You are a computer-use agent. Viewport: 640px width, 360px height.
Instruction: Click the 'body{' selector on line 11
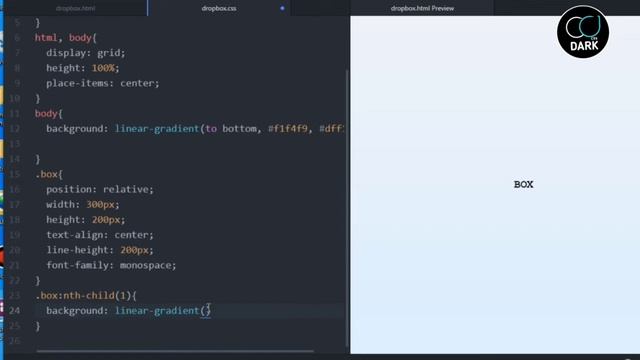(49, 113)
